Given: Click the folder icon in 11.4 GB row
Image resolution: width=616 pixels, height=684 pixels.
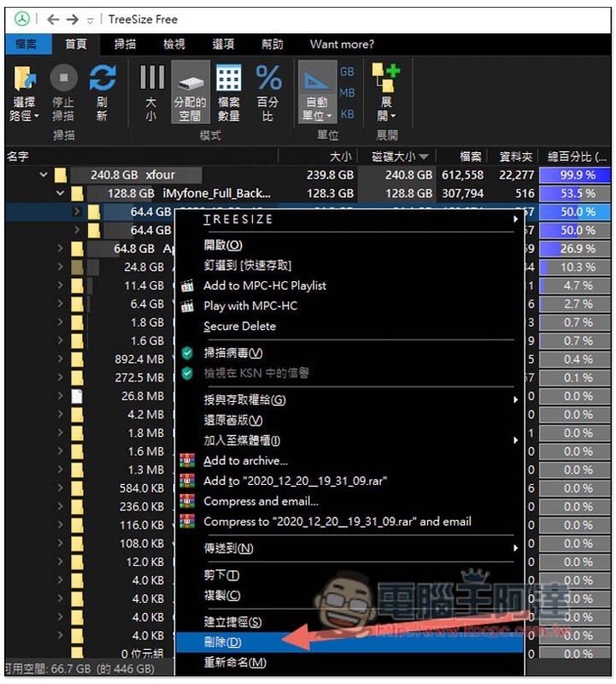Looking at the screenshot, I should click(x=77, y=286).
